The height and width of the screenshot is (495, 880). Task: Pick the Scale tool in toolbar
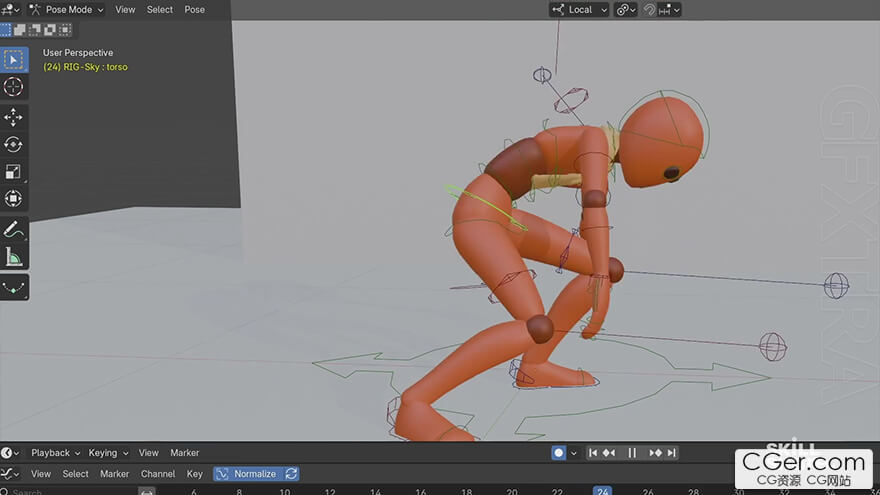tap(14, 172)
